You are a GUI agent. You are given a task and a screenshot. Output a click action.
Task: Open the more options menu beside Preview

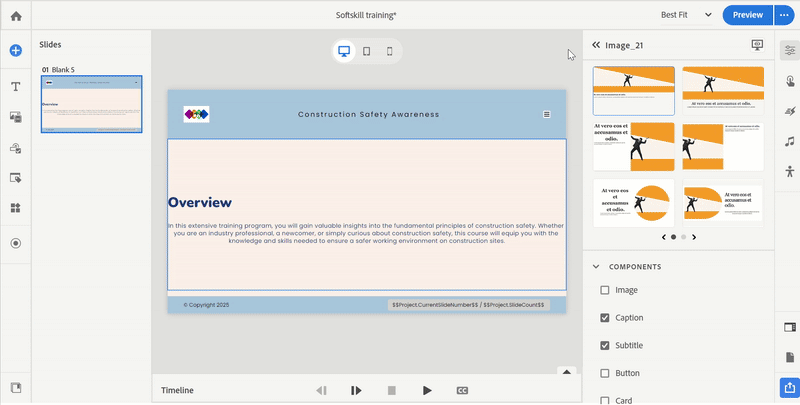click(x=785, y=15)
